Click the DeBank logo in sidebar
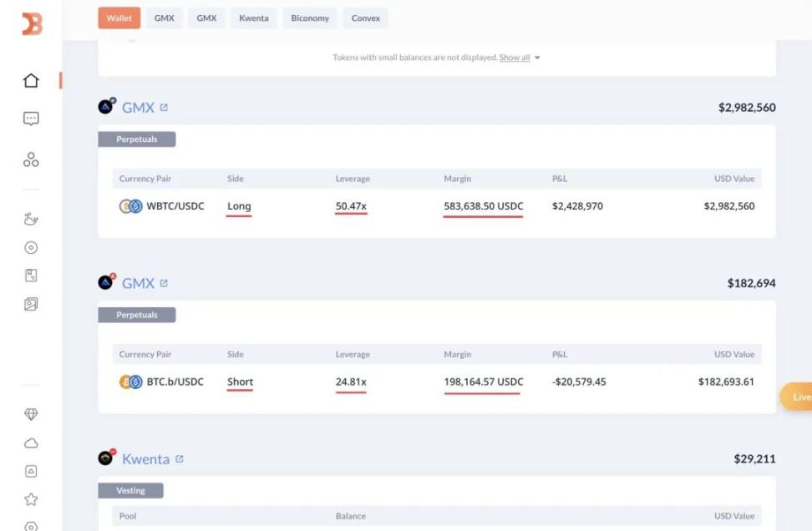The image size is (812, 531). pyautogui.click(x=31, y=24)
